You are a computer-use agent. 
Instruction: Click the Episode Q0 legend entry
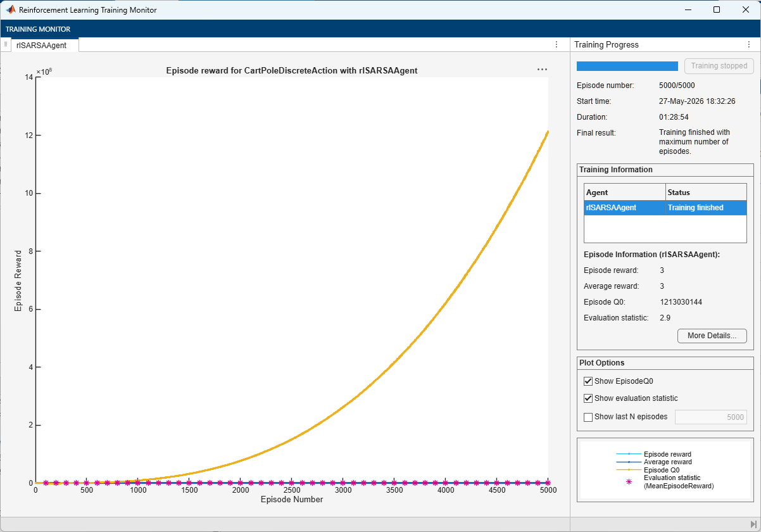tap(647, 469)
